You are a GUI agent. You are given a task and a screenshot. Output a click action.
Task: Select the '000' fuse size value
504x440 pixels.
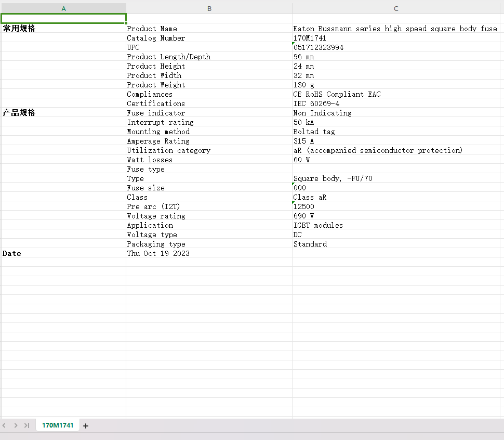(396, 188)
